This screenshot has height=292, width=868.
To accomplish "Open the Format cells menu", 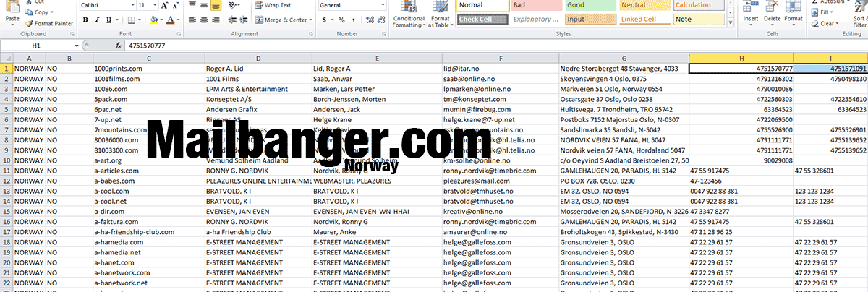I will point(793,12).
